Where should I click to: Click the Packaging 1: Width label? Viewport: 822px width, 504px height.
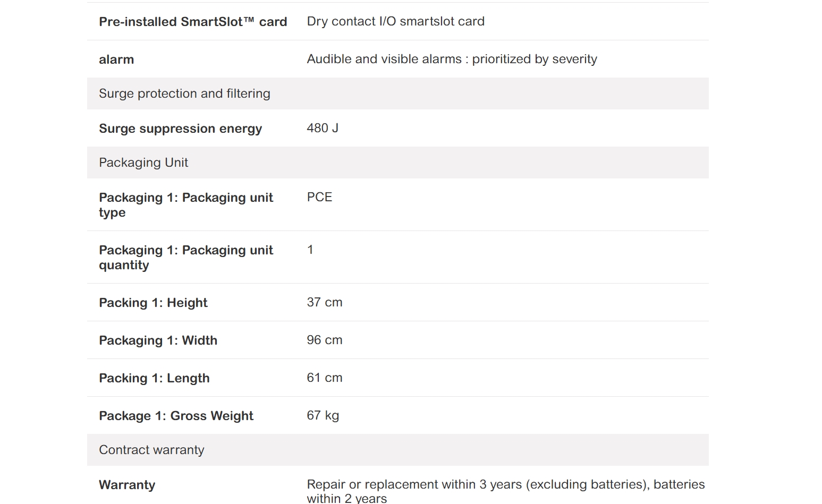click(158, 340)
